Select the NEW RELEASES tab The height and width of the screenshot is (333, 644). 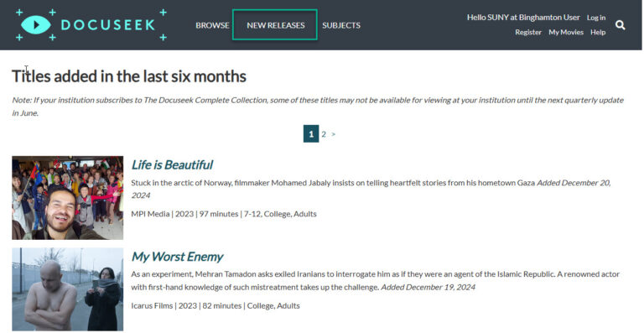(x=275, y=25)
